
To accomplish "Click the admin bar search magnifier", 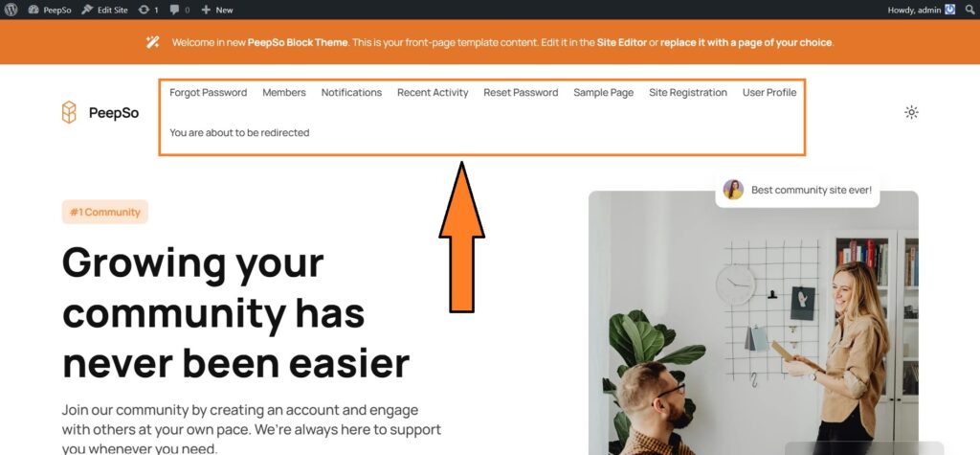I will [x=969, y=10].
